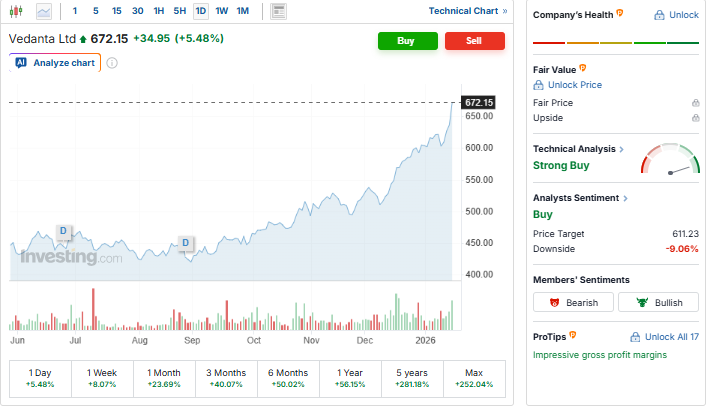The image size is (708, 407).
Task: Click Company's Health pro badge icon
Action: tap(620, 13)
